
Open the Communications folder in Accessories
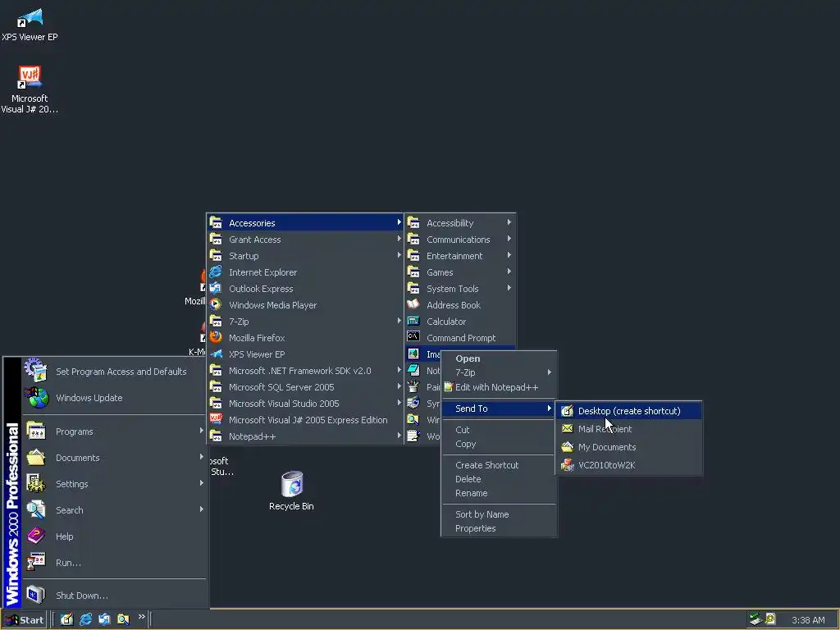tap(459, 239)
